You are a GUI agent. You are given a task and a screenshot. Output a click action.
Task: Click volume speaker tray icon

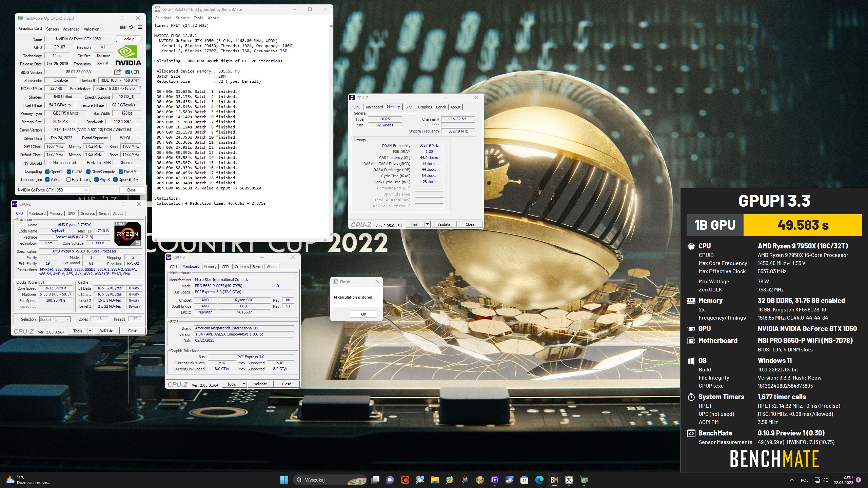pos(826,480)
